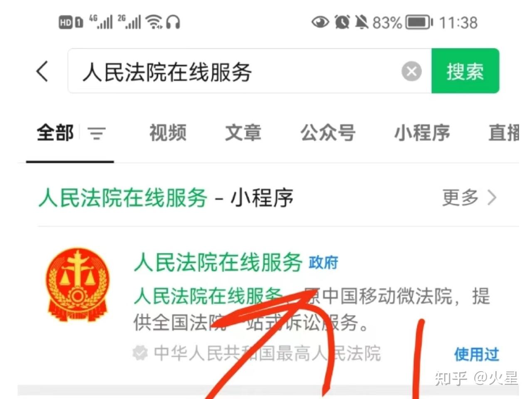The width and height of the screenshot is (532, 399).
Task: Open 人民法院在线服务 mini program title
Action: tap(218, 262)
